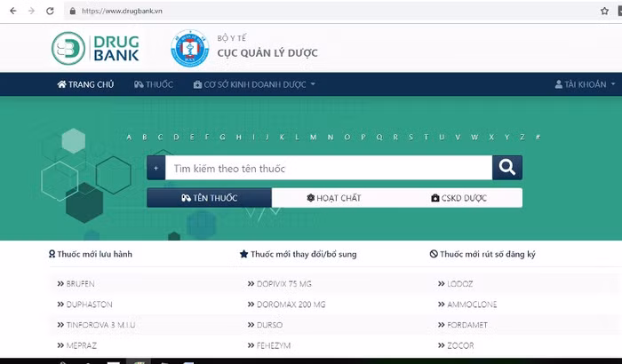Image resolution: width=622 pixels, height=364 pixels.
Task: Filter drugs by letter A
Action: tap(129, 138)
